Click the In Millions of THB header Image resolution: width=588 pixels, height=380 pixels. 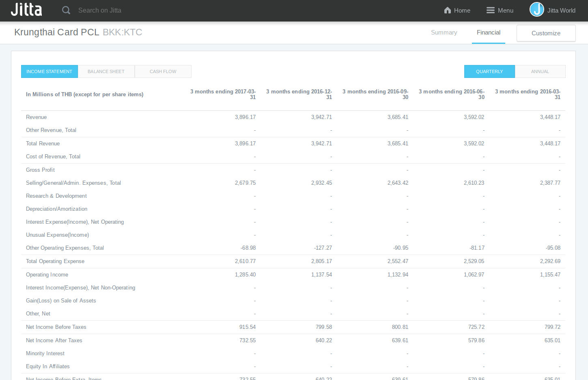pyautogui.click(x=84, y=95)
